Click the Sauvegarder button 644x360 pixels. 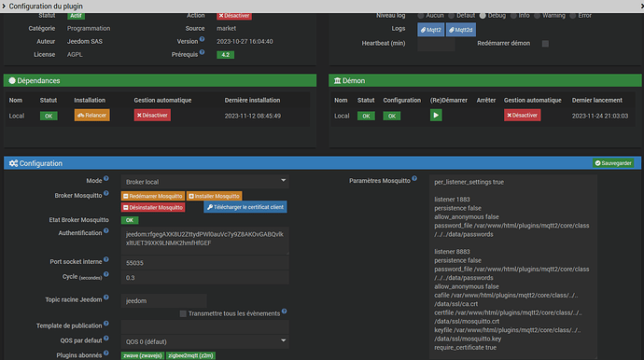tap(613, 163)
